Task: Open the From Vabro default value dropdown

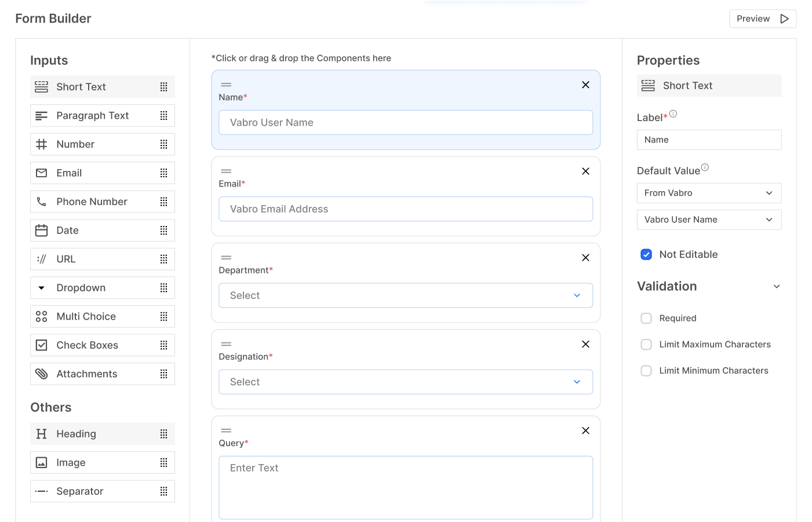Action: (709, 193)
